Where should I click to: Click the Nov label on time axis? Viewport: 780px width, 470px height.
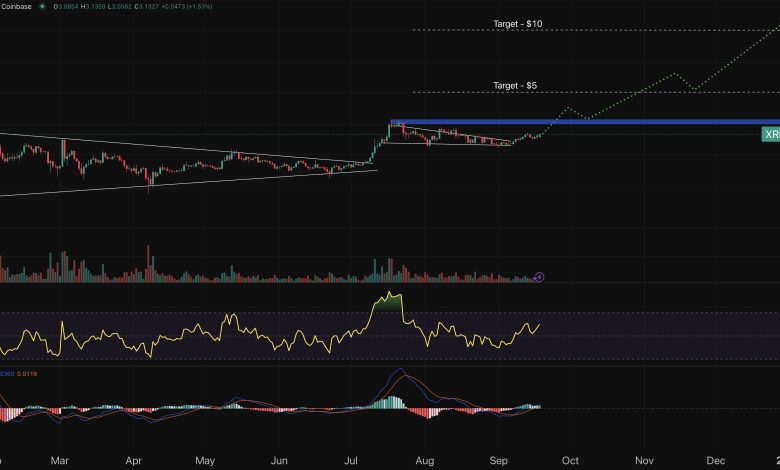(641, 460)
